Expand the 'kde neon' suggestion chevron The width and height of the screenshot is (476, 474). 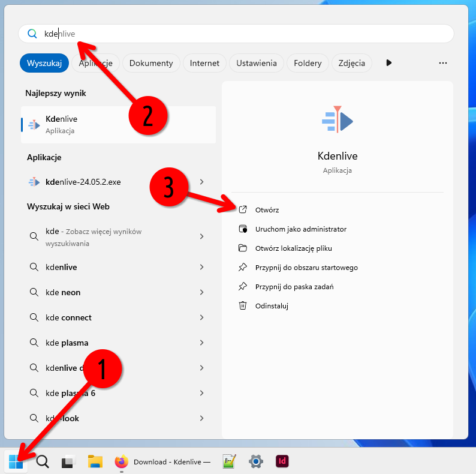202,292
